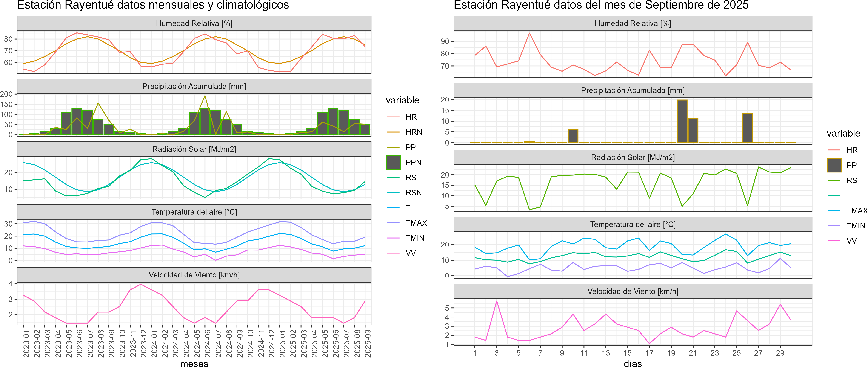The width and height of the screenshot is (868, 367).
Task: Click the RS legend line in right legend
Action: (834, 180)
